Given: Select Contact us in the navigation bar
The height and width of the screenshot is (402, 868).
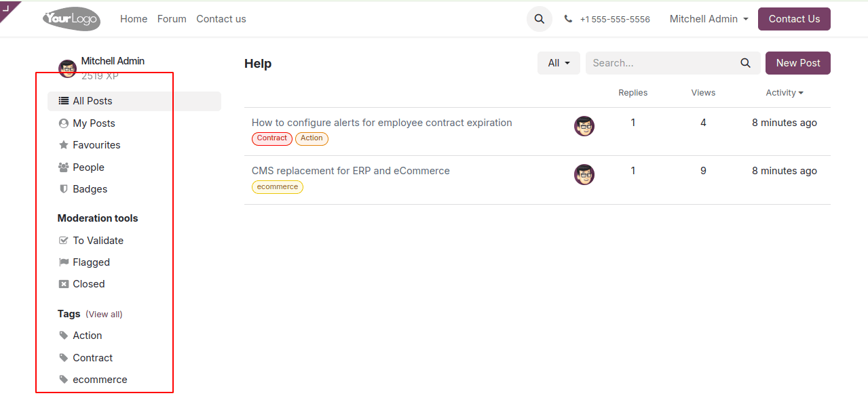Looking at the screenshot, I should pos(221,19).
